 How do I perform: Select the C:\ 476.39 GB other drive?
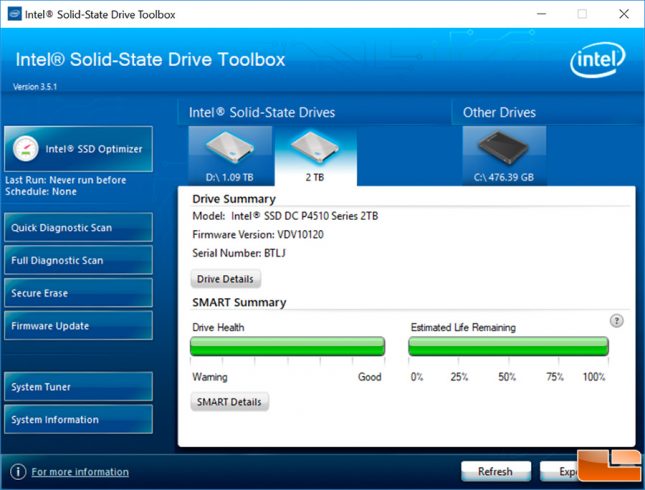(504, 156)
